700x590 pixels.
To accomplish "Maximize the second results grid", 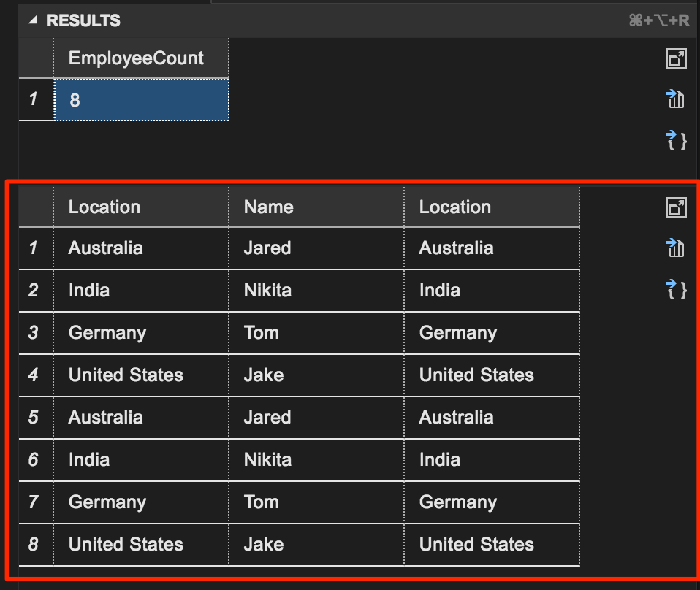I will pyautogui.click(x=676, y=207).
